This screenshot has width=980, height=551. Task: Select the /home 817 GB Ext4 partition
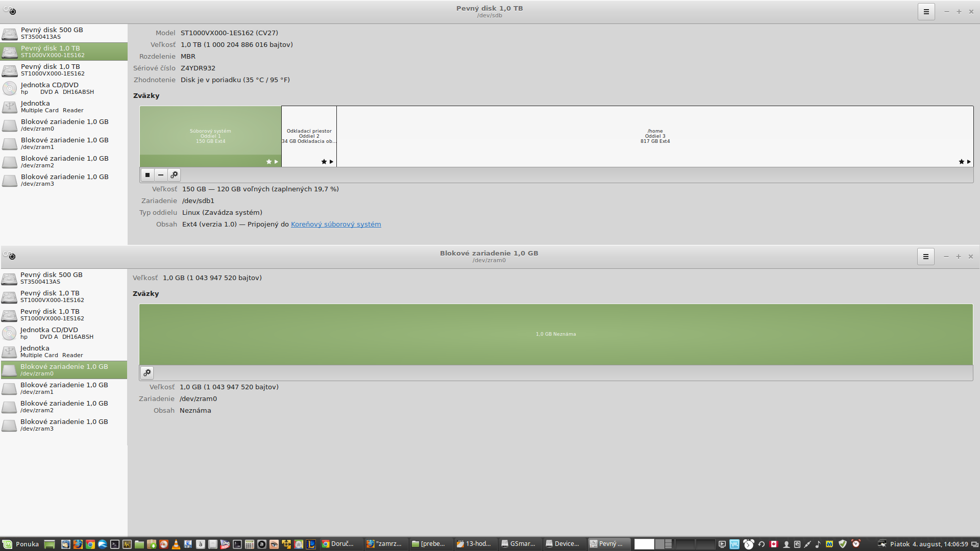[x=655, y=136]
